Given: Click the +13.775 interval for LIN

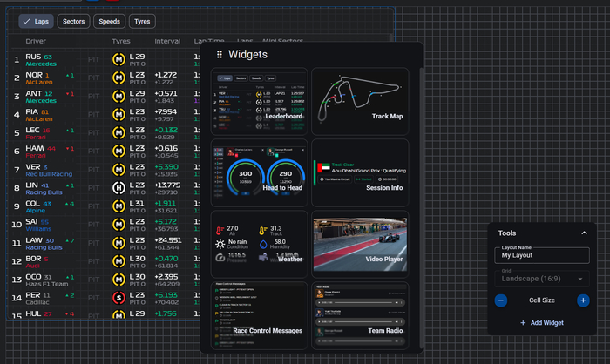Looking at the screenshot, I should click(x=167, y=185).
